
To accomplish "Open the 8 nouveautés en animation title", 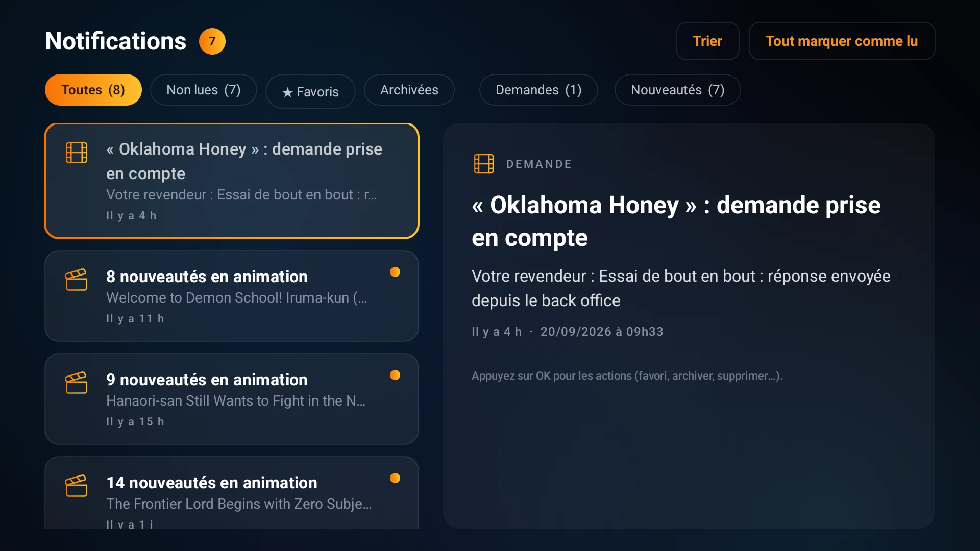I will pos(207,277).
